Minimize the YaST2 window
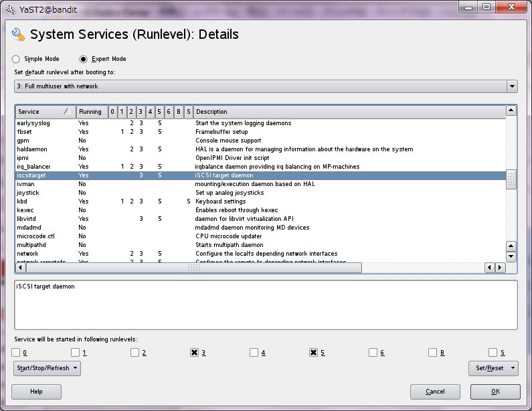 coord(468,7)
